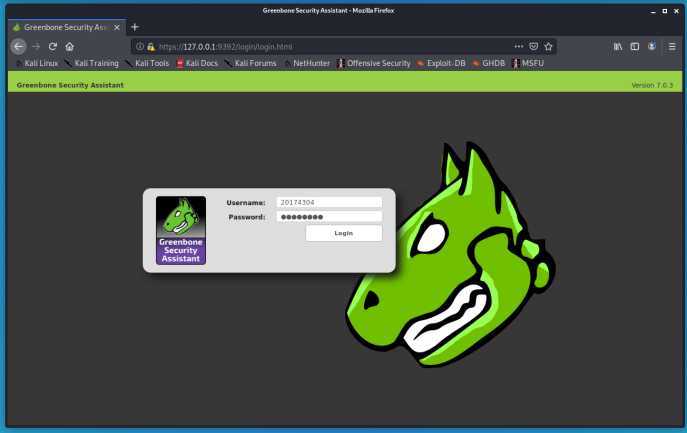Screen dimensions: 687x433
Task: Open the Firefox hamburger menu
Action: tap(672, 46)
